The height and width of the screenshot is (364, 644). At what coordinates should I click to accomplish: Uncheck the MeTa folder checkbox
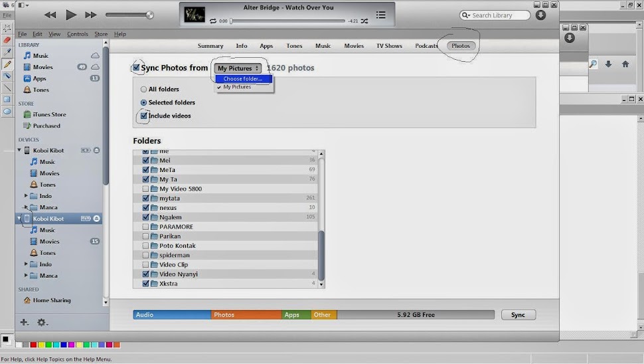tap(145, 169)
